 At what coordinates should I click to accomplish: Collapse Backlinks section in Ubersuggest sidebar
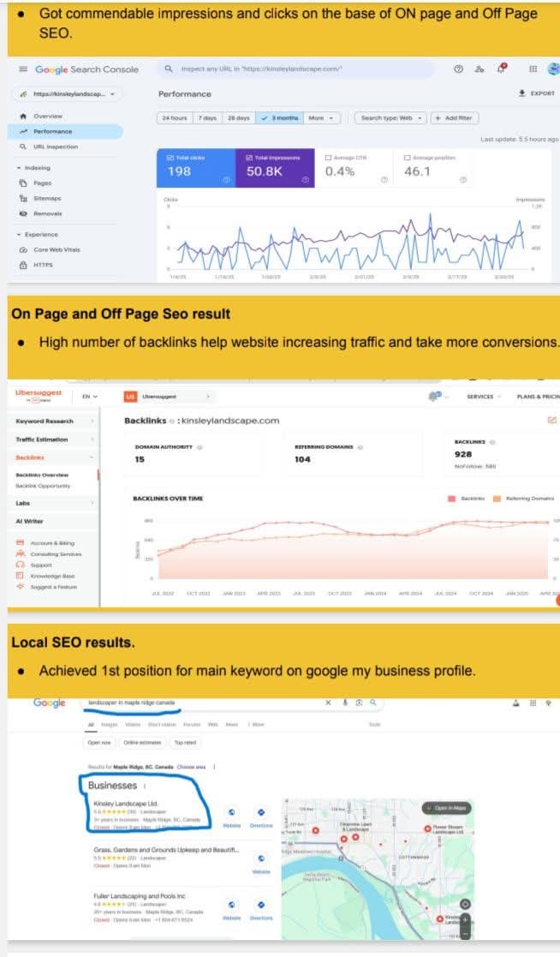(x=54, y=458)
